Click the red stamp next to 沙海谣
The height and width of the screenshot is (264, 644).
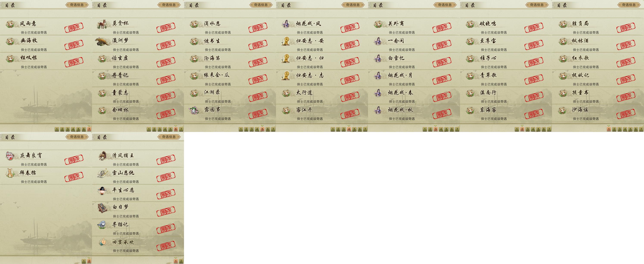(626, 114)
